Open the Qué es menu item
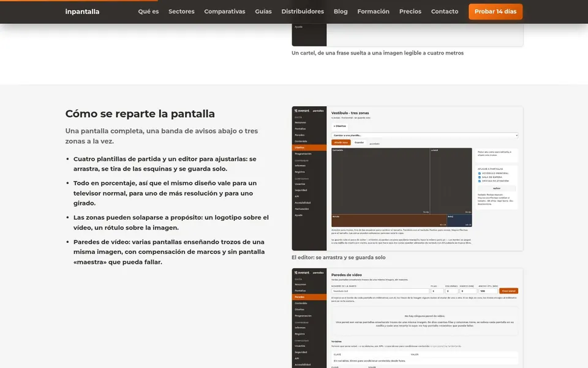This screenshot has height=368, width=588. tap(148, 12)
